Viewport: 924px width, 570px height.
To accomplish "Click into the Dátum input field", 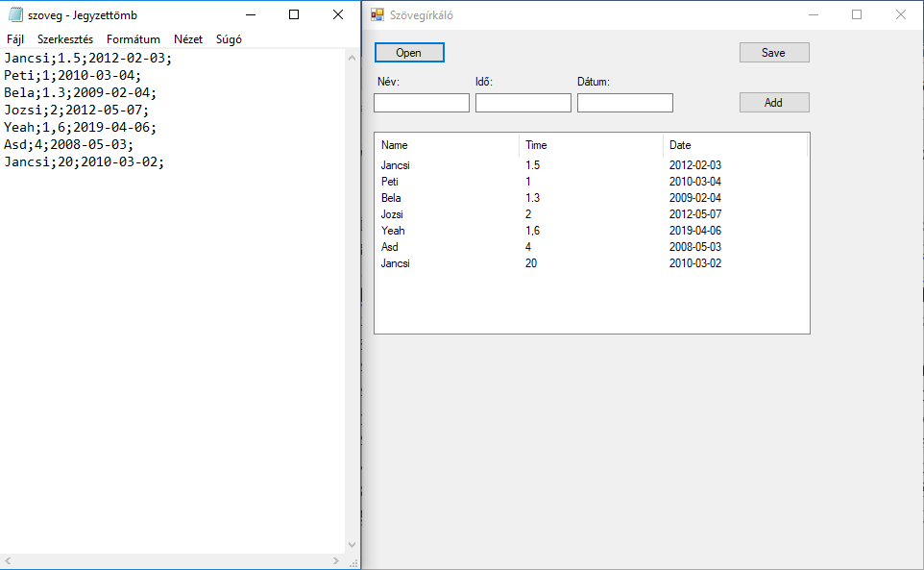I will coord(624,103).
